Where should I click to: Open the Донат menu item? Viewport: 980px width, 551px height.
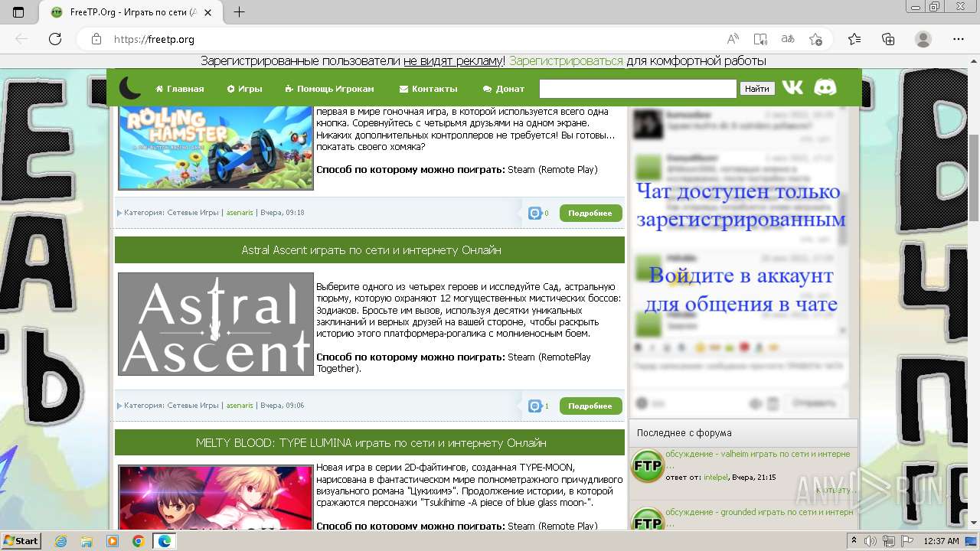coord(504,89)
